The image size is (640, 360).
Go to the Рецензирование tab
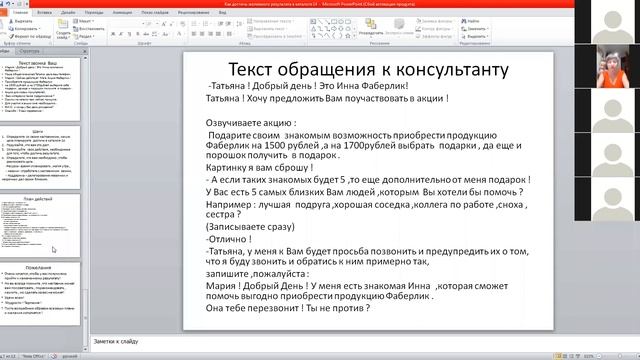[x=193, y=13]
